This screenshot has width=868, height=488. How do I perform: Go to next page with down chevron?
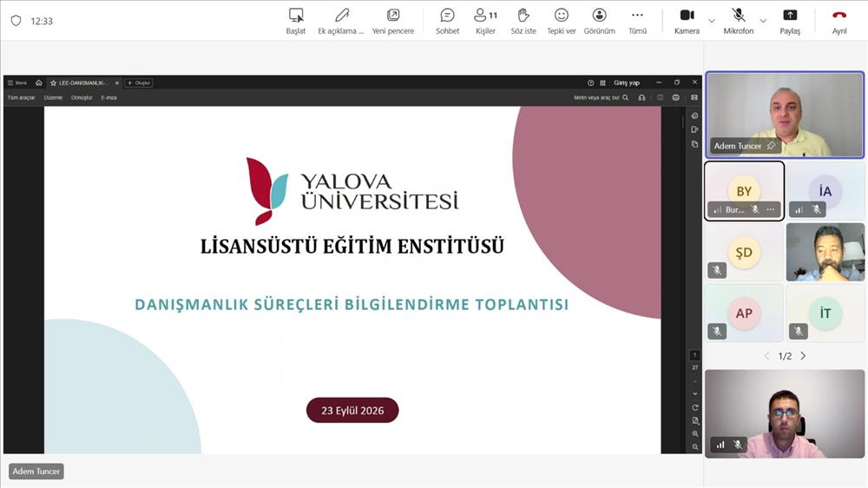click(694, 394)
